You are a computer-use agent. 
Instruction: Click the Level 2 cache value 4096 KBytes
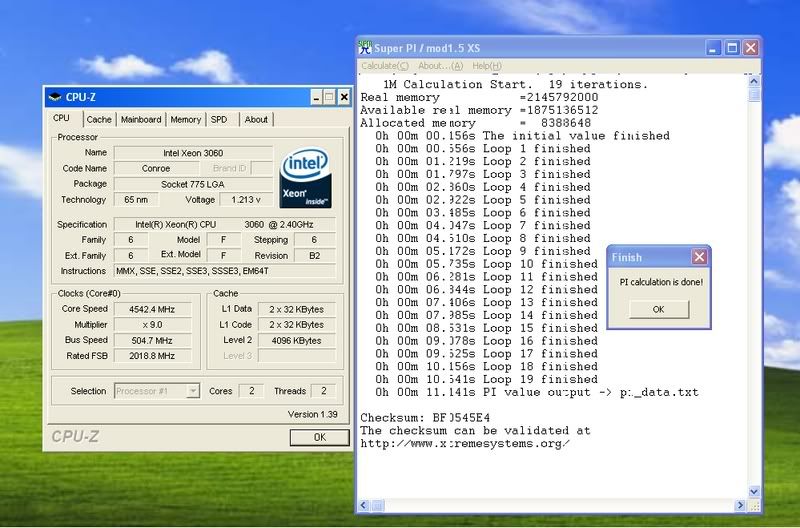pyautogui.click(x=296, y=340)
